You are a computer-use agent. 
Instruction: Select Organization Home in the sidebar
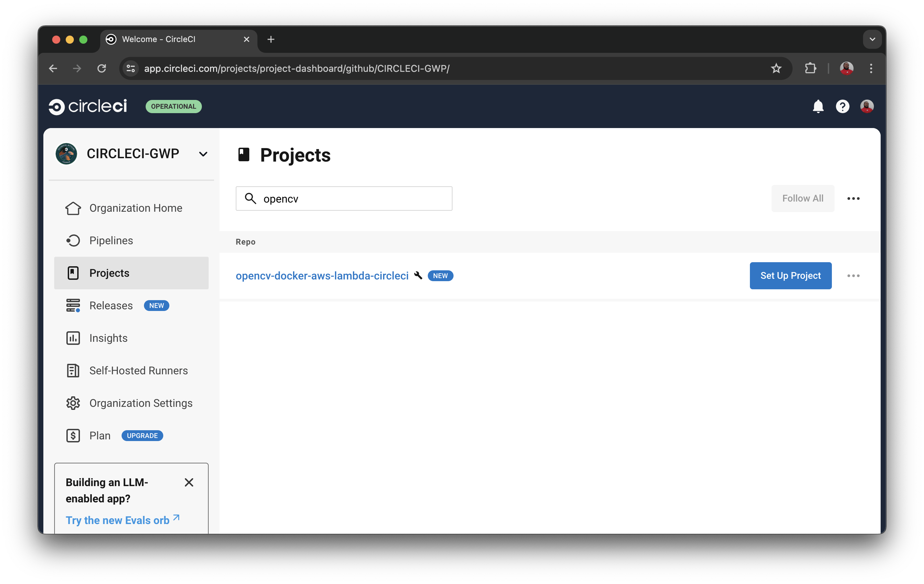[x=136, y=208]
